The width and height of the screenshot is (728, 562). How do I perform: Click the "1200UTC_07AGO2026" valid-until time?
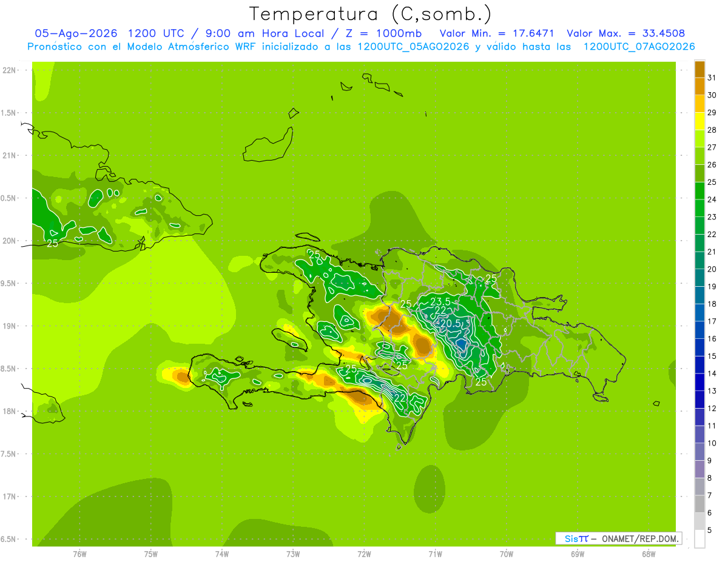pyautogui.click(x=639, y=46)
